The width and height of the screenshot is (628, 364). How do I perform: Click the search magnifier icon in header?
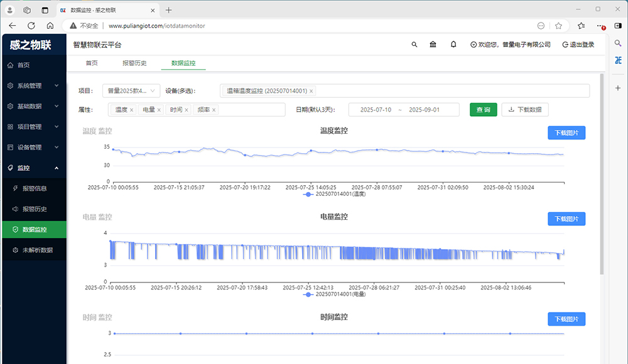click(414, 45)
